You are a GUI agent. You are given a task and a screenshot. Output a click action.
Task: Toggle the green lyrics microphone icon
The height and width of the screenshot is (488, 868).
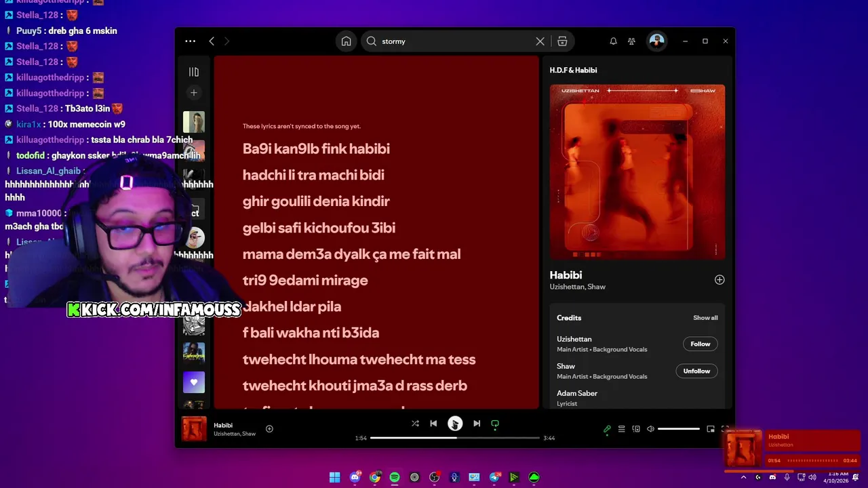(x=607, y=429)
